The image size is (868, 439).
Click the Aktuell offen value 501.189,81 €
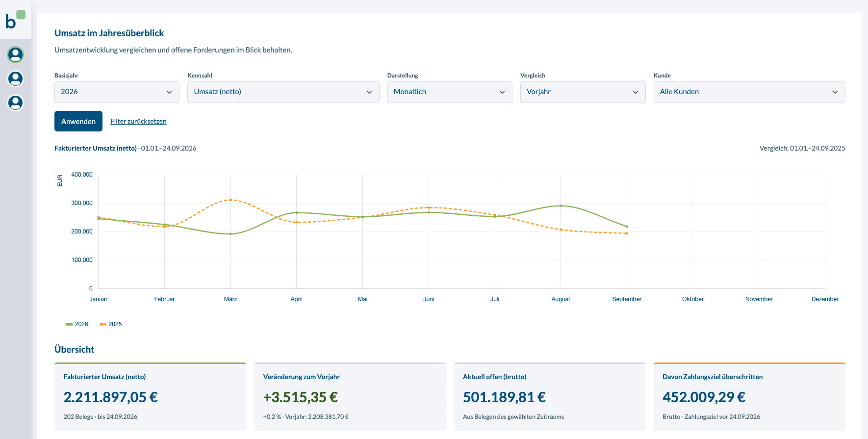point(505,397)
